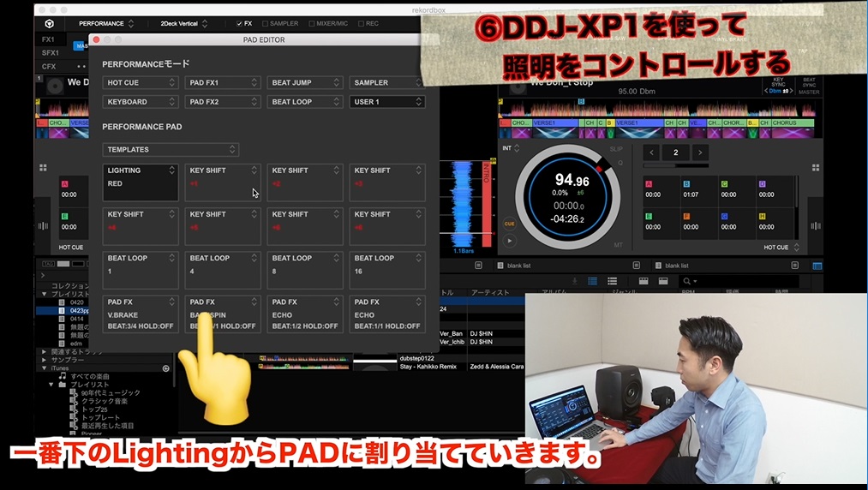Open the PAD FX2 mode dropdown
Viewport: 868px width, 490px height.
pyautogui.click(x=223, y=102)
